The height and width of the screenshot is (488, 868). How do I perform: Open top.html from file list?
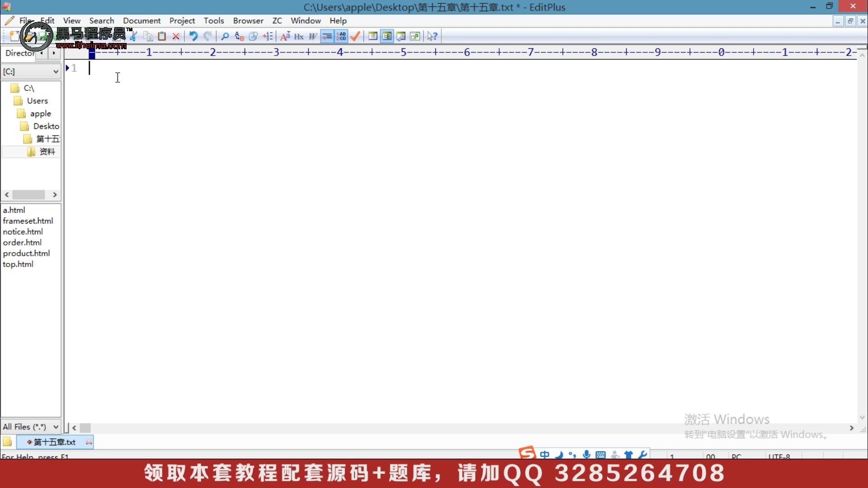coord(18,264)
